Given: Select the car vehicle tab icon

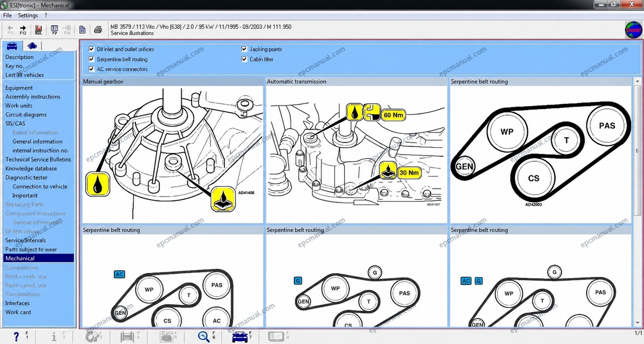Looking at the screenshot, I should click(12, 46).
